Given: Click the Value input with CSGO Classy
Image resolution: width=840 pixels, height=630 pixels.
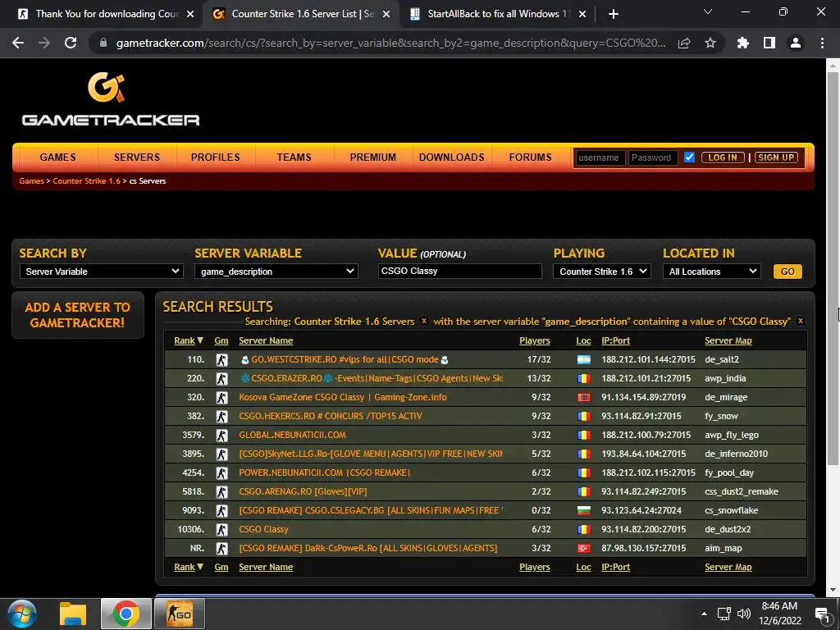Looking at the screenshot, I should (x=459, y=271).
